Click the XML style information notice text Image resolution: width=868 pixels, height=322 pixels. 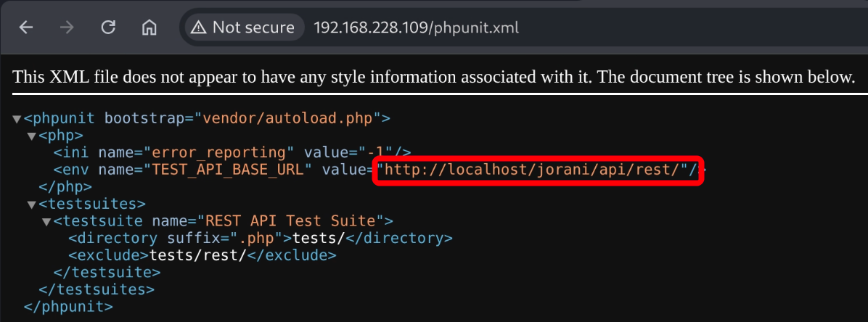click(x=433, y=77)
